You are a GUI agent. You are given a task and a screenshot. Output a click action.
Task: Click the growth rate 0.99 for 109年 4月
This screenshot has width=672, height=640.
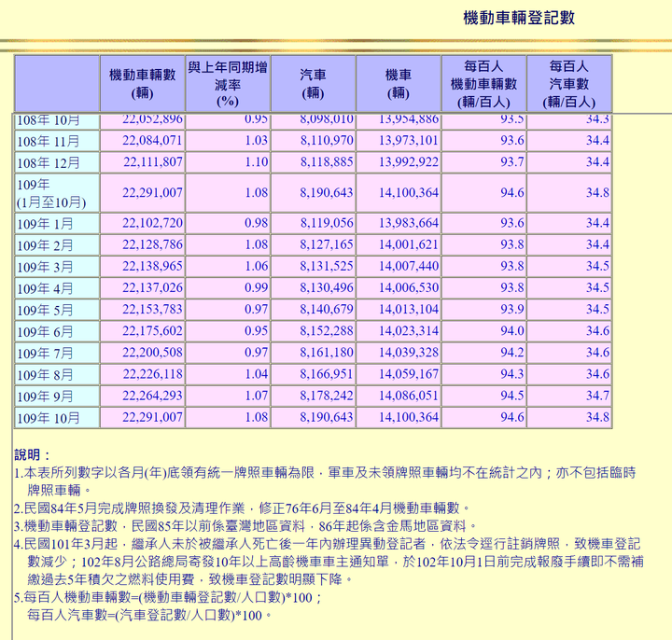[257, 288]
